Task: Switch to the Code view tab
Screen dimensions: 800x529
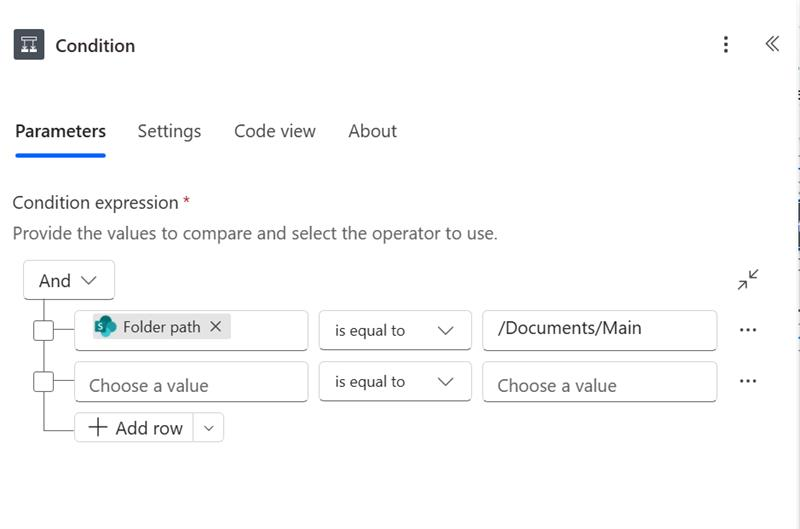Action: pyautogui.click(x=275, y=131)
